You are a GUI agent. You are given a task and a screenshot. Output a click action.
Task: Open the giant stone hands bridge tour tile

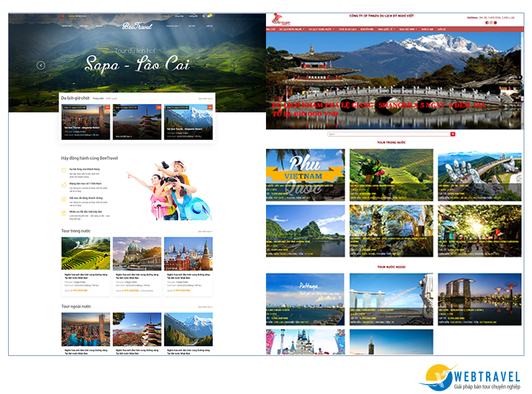479,175
